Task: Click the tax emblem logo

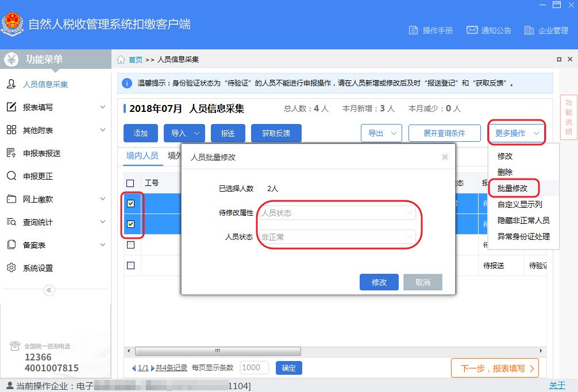Action: coord(12,24)
